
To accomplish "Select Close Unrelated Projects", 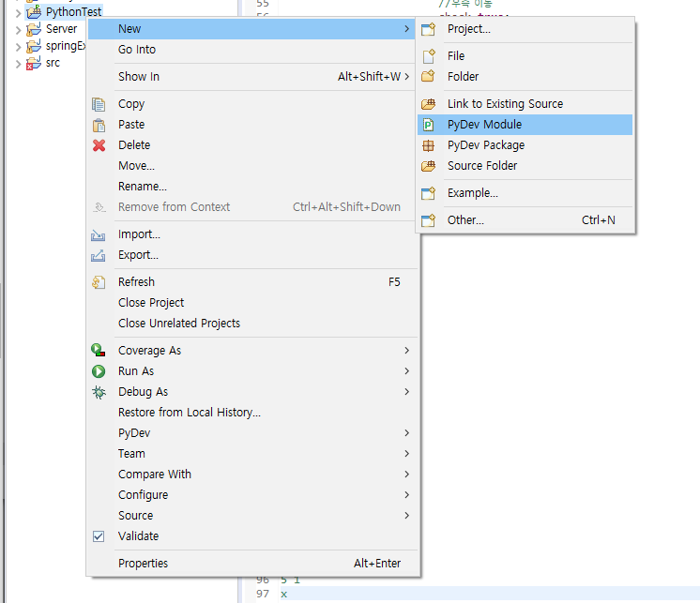I will (252, 324).
